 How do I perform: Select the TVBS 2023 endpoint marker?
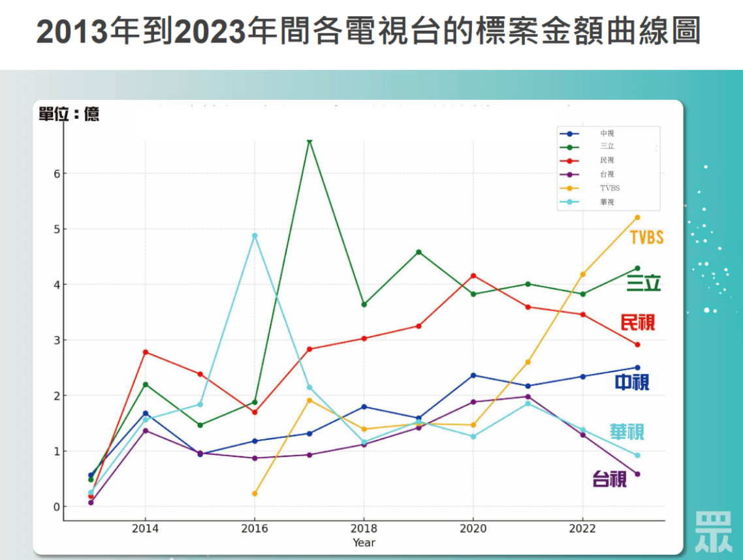pos(637,217)
